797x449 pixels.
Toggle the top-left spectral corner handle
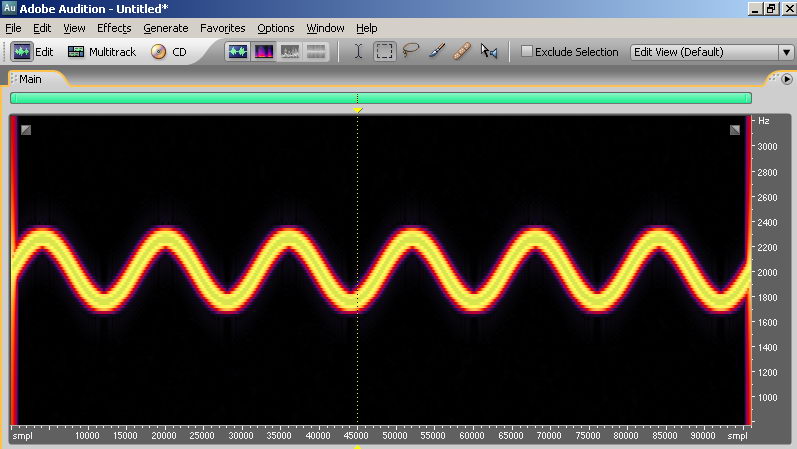click(x=26, y=129)
